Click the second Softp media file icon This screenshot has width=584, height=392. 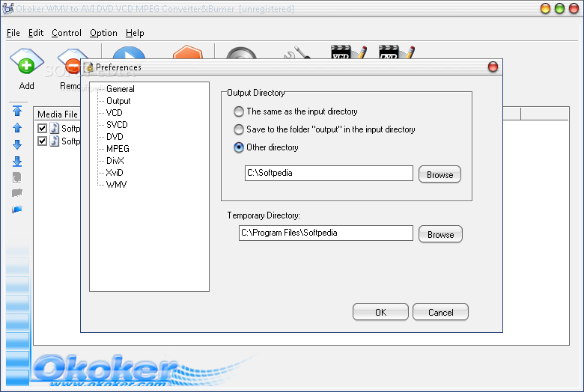(55, 141)
